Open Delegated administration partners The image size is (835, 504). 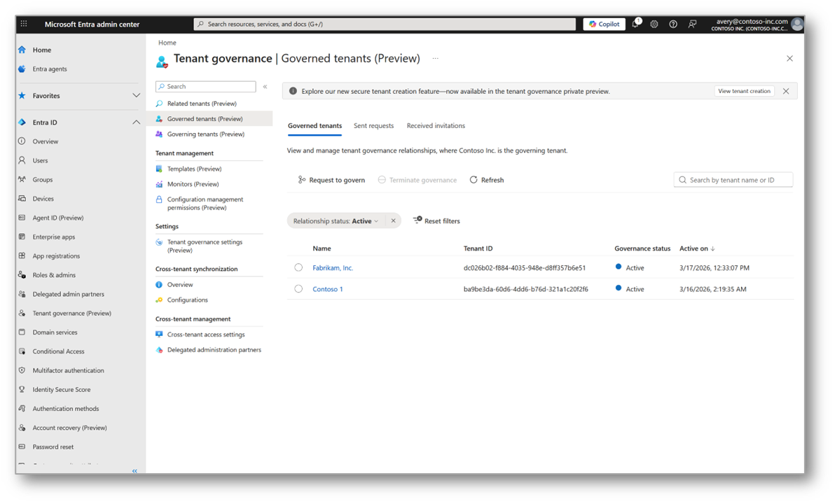click(214, 350)
